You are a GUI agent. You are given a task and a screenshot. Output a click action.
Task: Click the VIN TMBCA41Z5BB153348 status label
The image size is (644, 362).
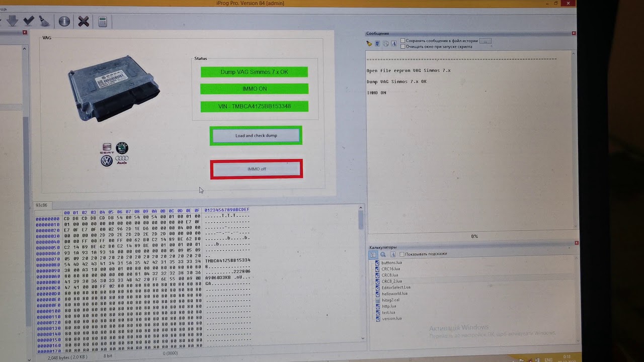pyautogui.click(x=254, y=107)
